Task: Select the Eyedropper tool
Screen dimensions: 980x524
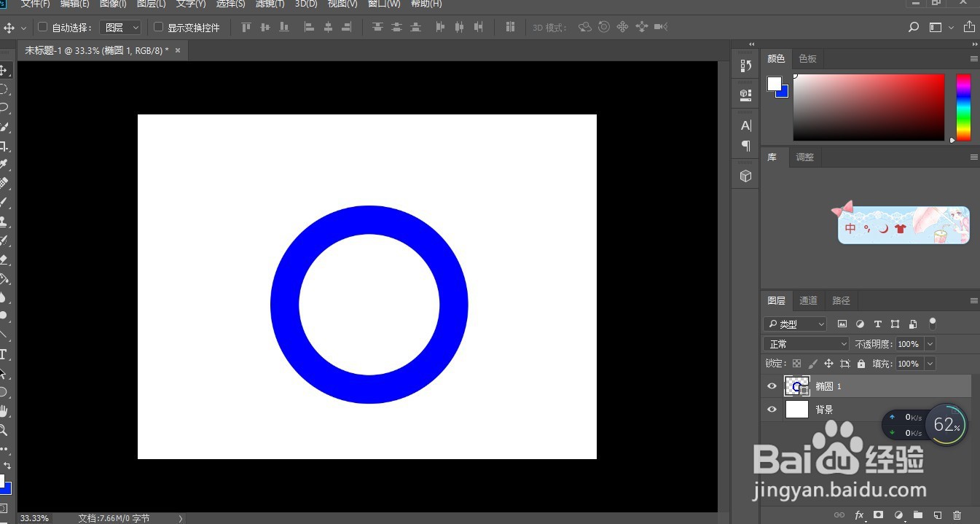Action: tap(4, 165)
